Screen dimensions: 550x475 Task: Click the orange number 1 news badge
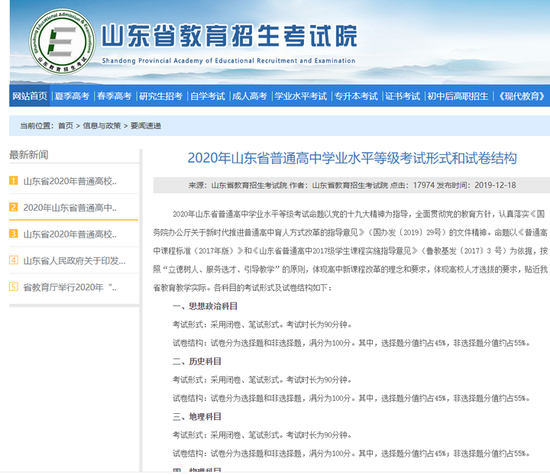pos(13,181)
